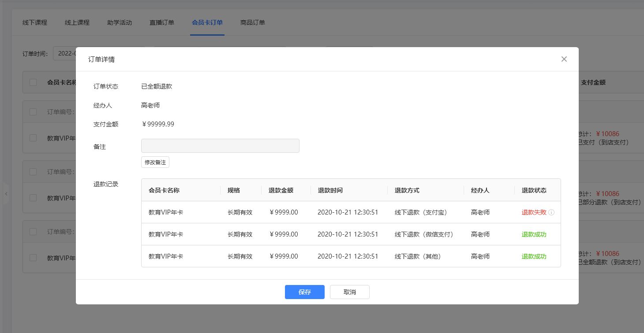The image size is (644, 333).
Task: Tick the checkbox beside the first 订单编号 row
Action: [x=33, y=112]
